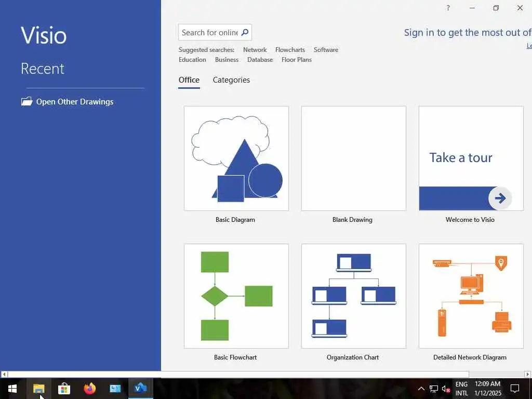Click the Education suggested search
The image size is (532, 399).
192,60
